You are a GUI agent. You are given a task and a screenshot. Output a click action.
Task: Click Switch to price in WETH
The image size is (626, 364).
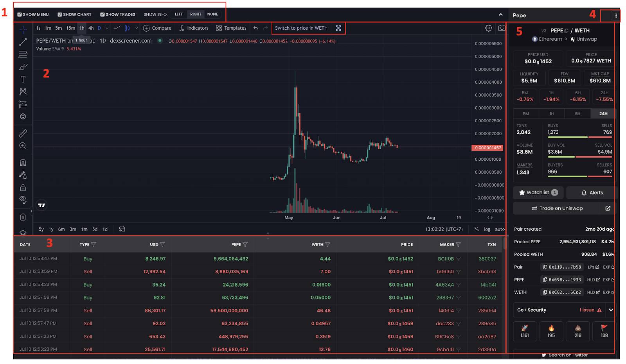pos(301,28)
